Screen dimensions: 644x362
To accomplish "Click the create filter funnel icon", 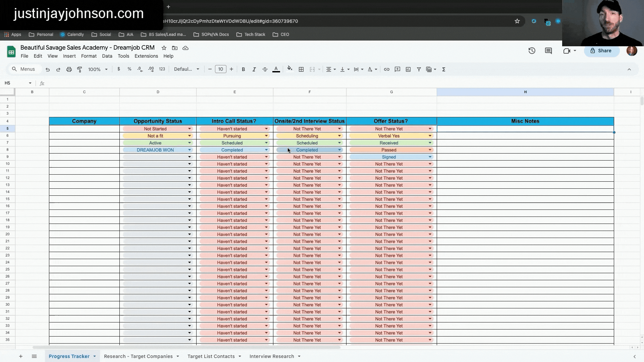I will [419, 69].
